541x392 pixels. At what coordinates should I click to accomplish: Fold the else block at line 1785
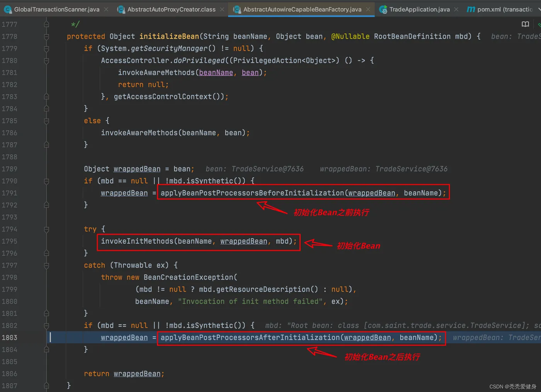pos(46,121)
